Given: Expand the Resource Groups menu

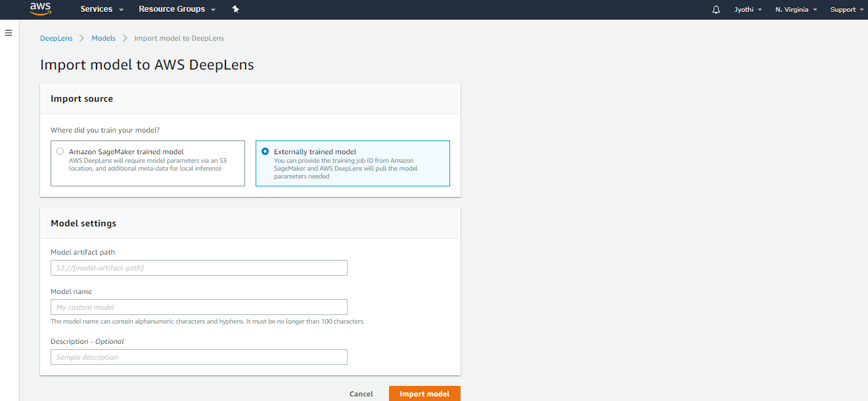Looking at the screenshot, I should click(x=177, y=9).
